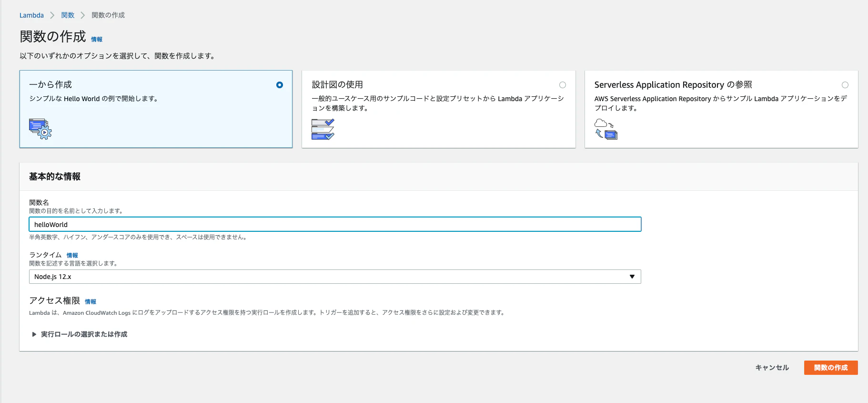
Task: Click the dropdown arrow of runtime selector
Action: [632, 277]
